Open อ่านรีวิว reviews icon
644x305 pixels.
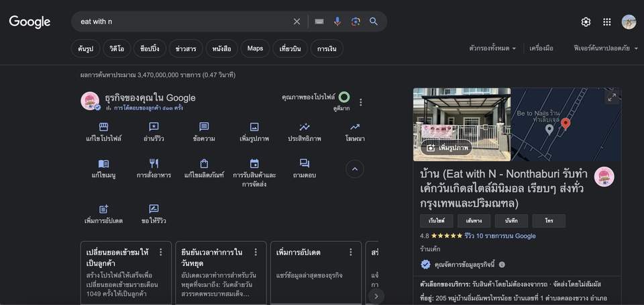tap(154, 127)
